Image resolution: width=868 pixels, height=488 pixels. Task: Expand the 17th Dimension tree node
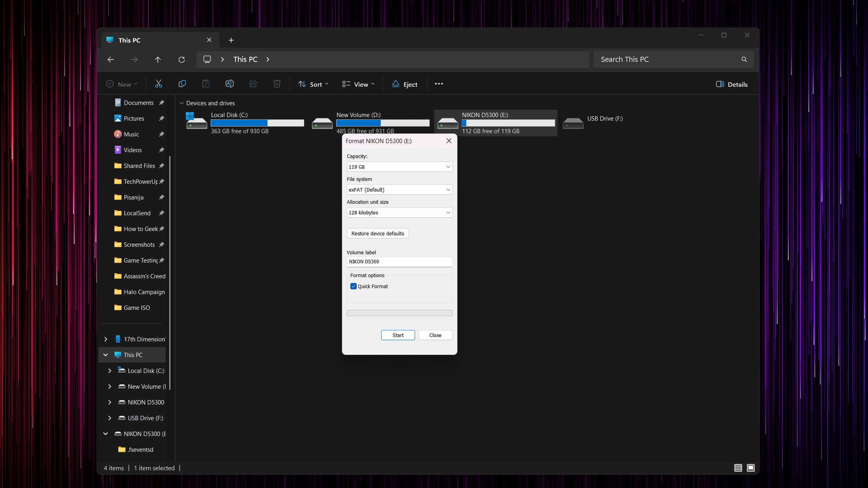[106, 339]
